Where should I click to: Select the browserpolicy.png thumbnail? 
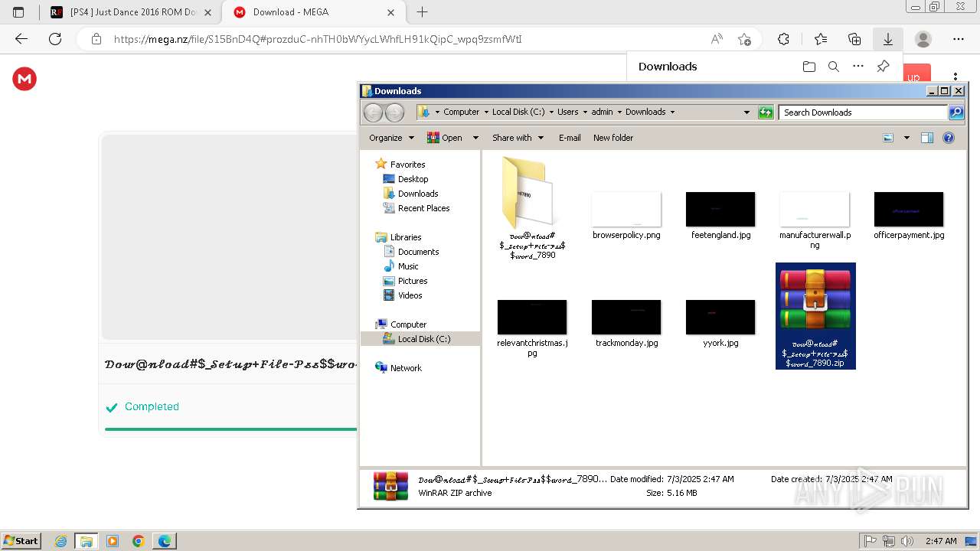click(x=626, y=209)
